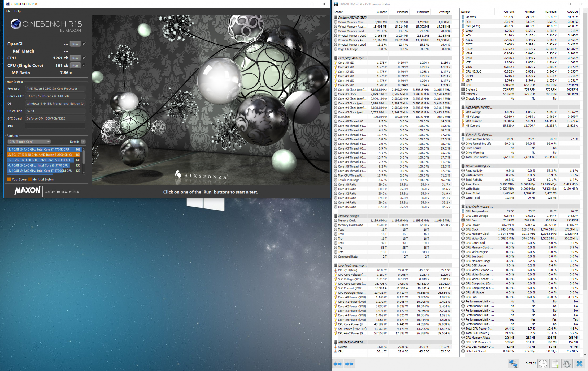Expand ranking Details with the arrow button
Viewport: 588px width, 371px height.
(83, 142)
